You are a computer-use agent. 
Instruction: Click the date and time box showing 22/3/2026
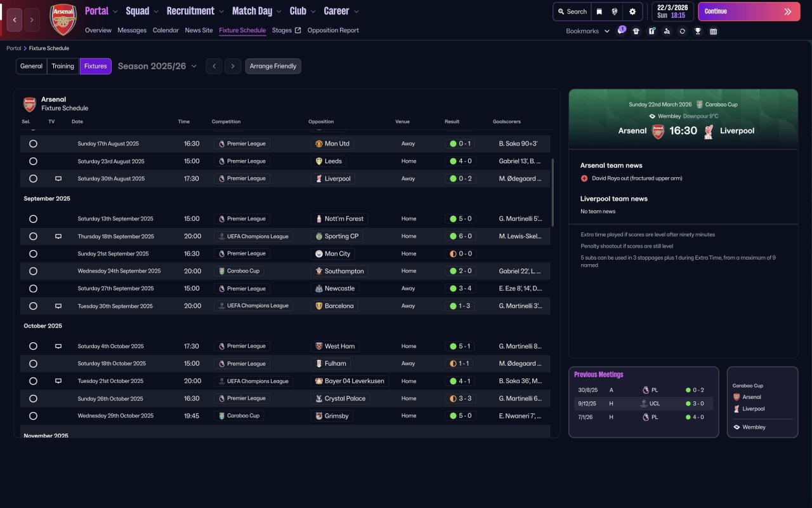(x=671, y=11)
